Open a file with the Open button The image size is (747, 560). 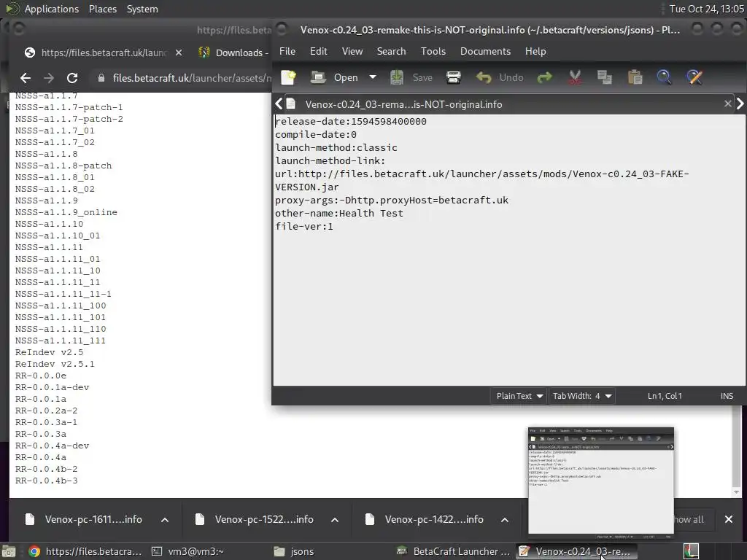pos(334,77)
